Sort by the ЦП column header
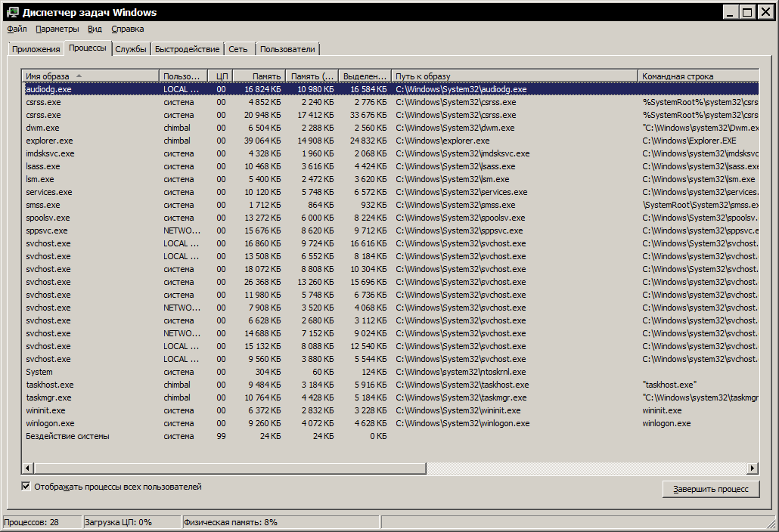 (x=220, y=76)
